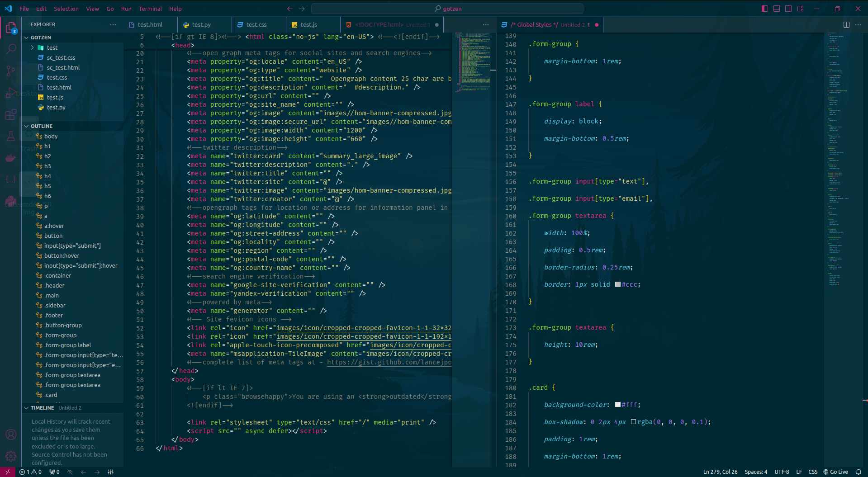Go back using title bar back arrow
The image size is (868, 477).
290,9
